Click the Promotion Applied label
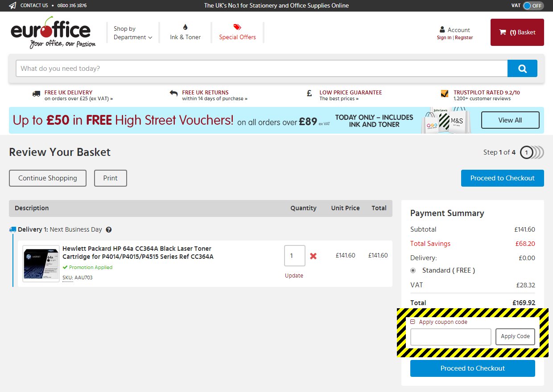Viewport: 553px width, 392px height. 87,267
